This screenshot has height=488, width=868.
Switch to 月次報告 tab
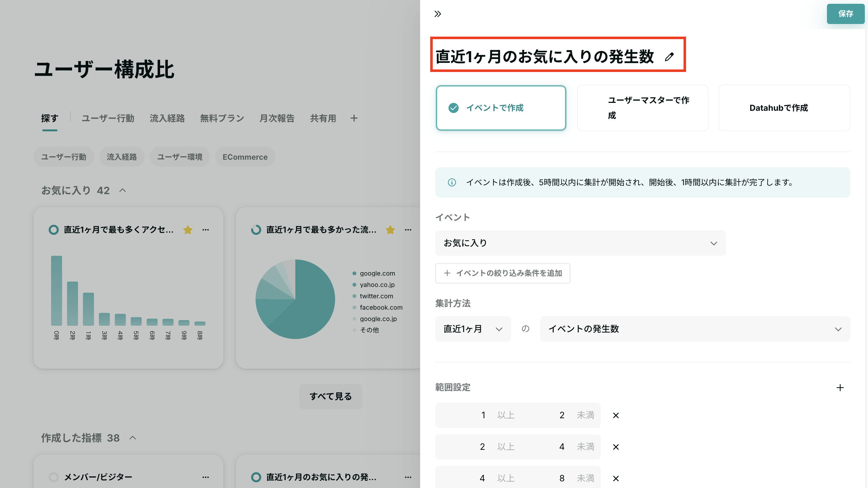click(x=277, y=118)
